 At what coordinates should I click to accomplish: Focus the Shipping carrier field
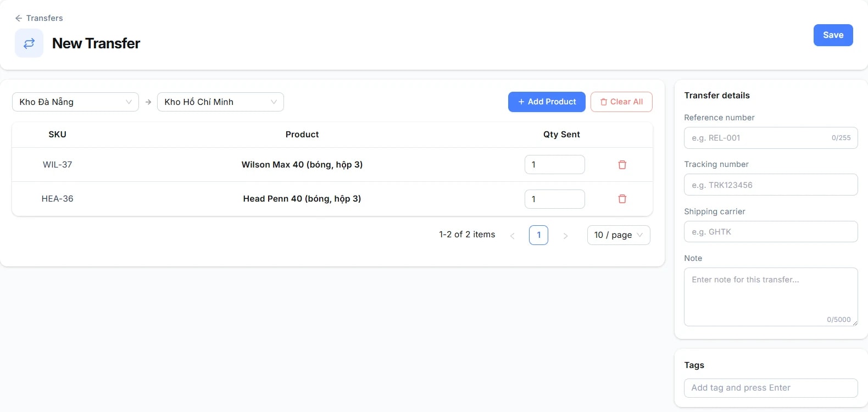tap(771, 231)
